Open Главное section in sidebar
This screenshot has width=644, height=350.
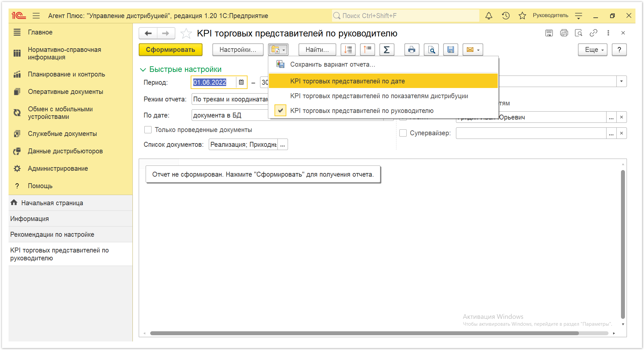(x=70, y=32)
